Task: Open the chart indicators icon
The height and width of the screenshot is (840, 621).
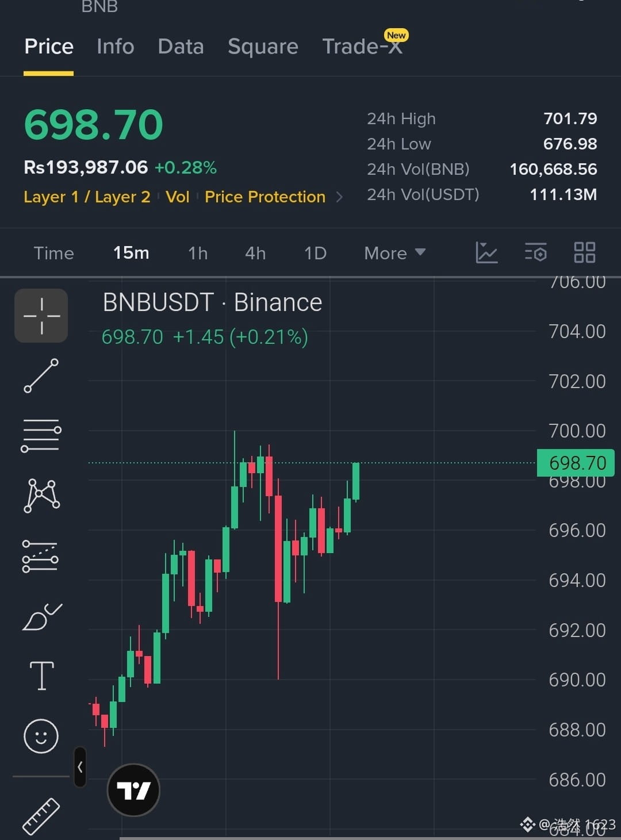Action: [486, 252]
